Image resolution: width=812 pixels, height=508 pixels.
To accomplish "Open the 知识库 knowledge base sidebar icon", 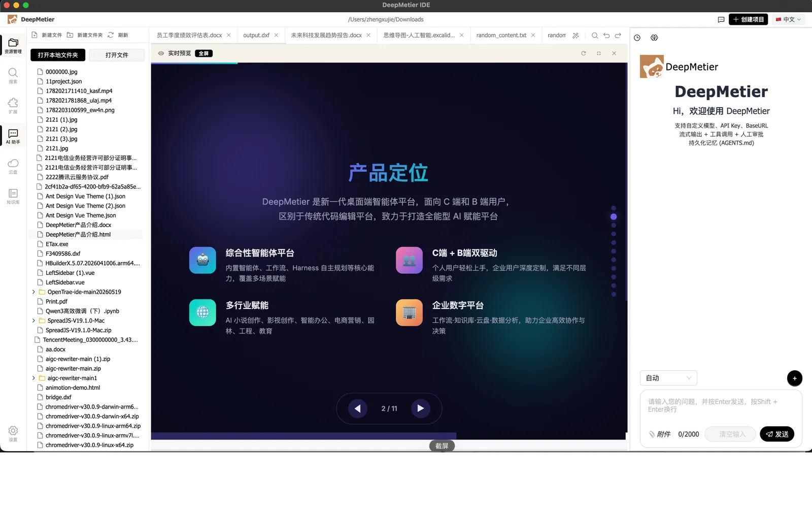I will (x=13, y=196).
